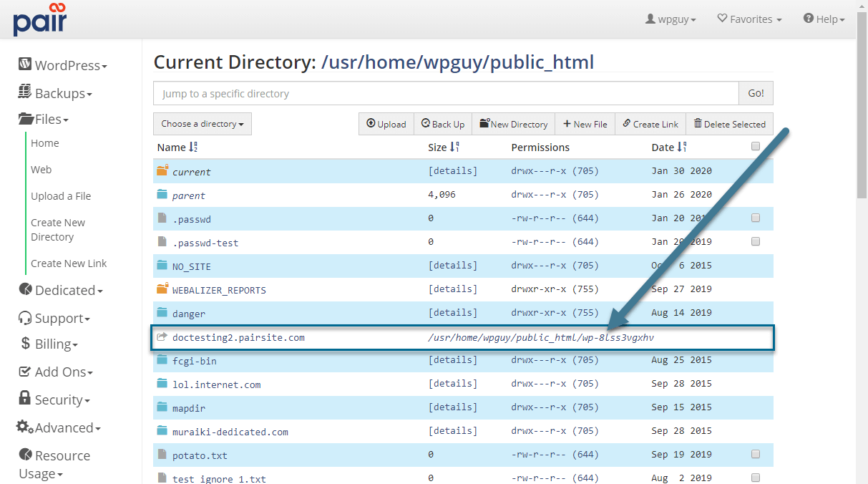Check the checkbox for .passwd file
This screenshot has height=484, width=868.
coord(756,218)
